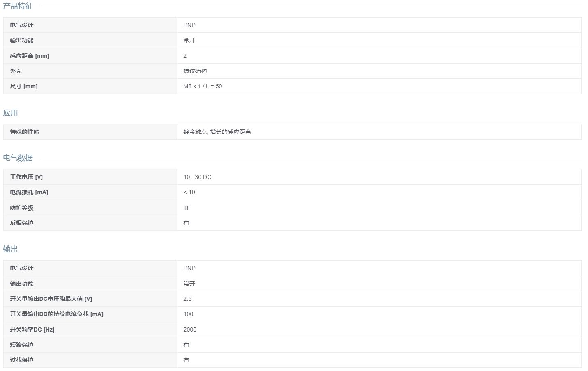Click the 100 current load value

188,314
